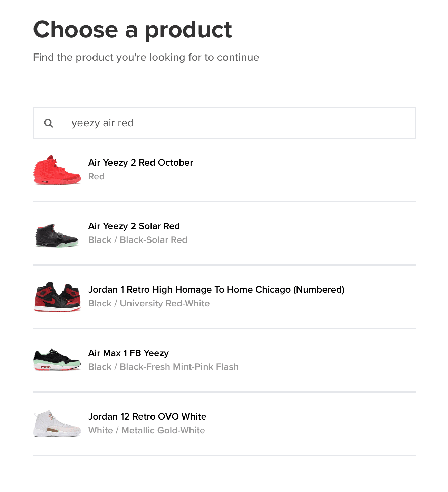Click the search query text yeezy air red
Image resolution: width=448 pixels, height=492 pixels.
pos(103,123)
